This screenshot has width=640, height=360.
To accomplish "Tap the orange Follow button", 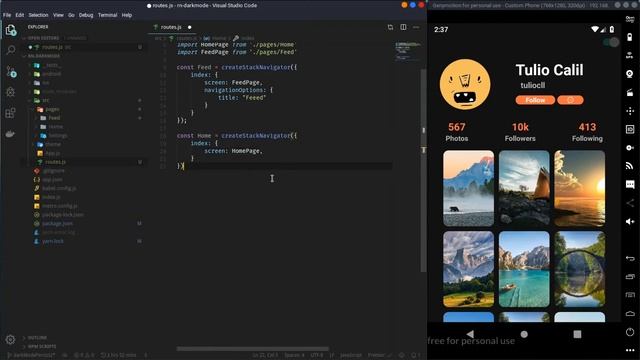I will coord(535,100).
